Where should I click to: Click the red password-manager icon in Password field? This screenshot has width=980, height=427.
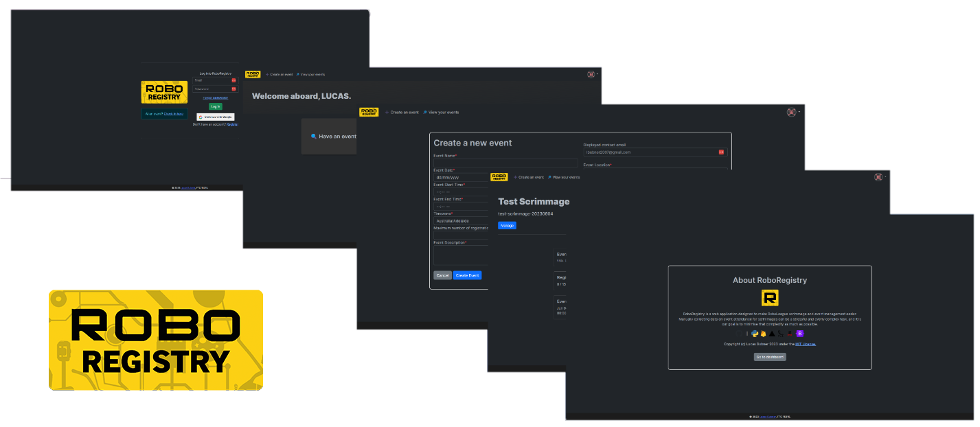click(x=233, y=89)
